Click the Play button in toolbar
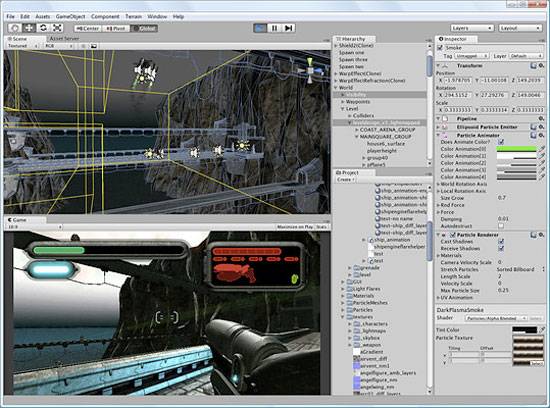 coord(260,28)
